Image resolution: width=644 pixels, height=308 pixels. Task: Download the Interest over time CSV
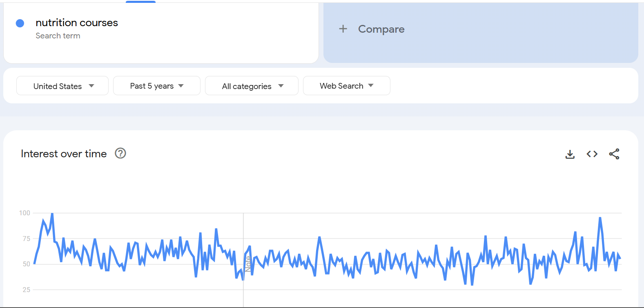click(570, 154)
